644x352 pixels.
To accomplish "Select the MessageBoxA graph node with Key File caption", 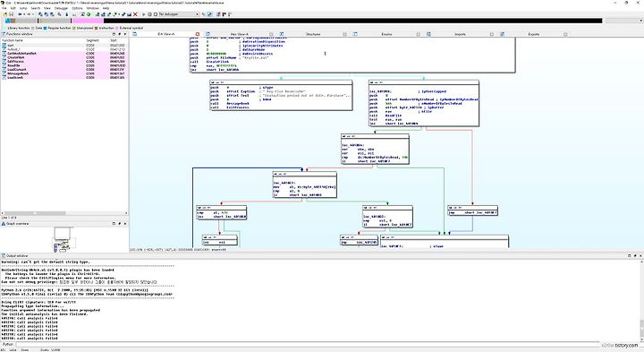I will [x=281, y=96].
